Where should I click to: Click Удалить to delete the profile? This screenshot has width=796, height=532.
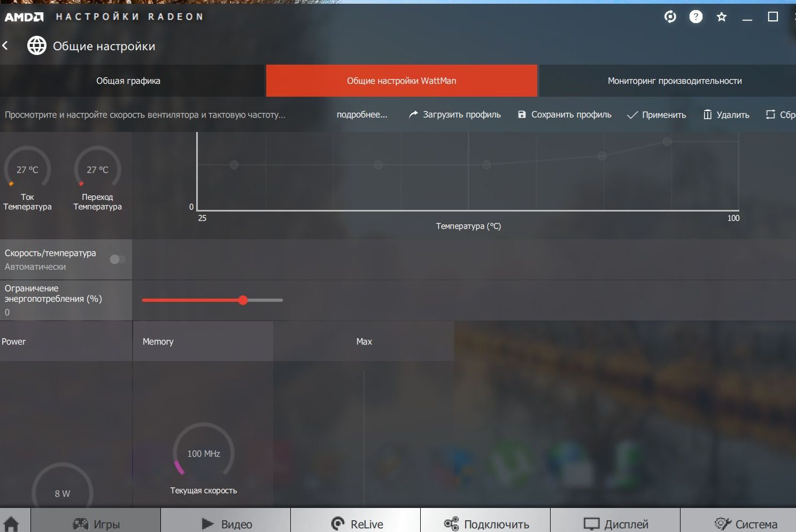tap(726, 115)
